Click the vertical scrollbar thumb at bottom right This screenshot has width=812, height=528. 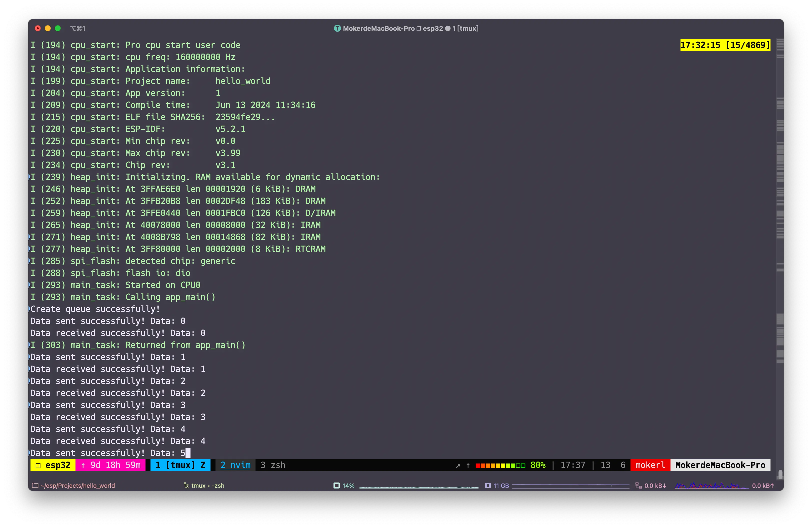(x=780, y=474)
